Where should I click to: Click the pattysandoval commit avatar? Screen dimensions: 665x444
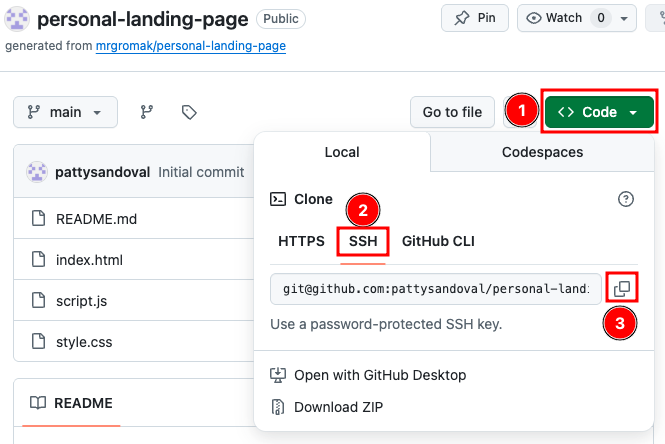[x=37, y=172]
